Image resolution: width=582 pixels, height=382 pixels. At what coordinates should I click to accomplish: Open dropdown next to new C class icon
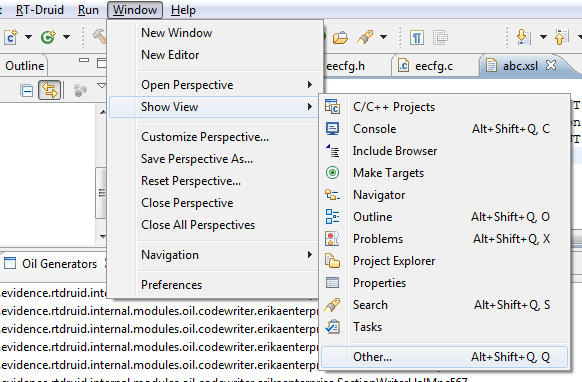[28, 37]
